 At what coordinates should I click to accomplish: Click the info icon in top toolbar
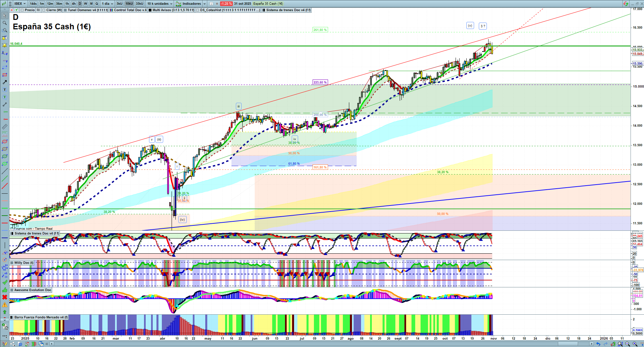tap(211, 4)
